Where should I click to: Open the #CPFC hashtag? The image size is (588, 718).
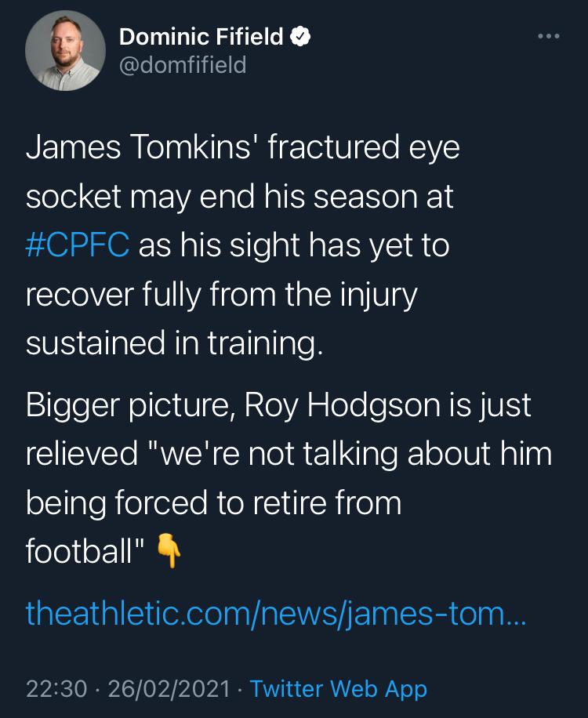[x=78, y=245]
